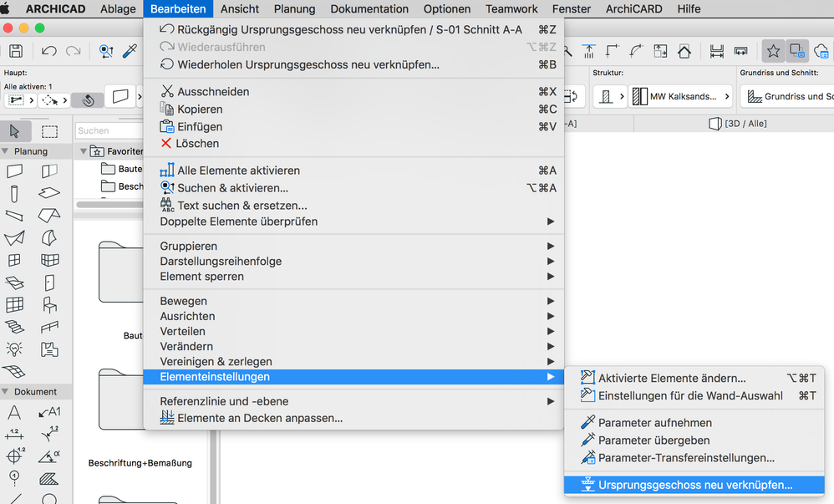Select the Level Dimension crosshair tool

14,456
